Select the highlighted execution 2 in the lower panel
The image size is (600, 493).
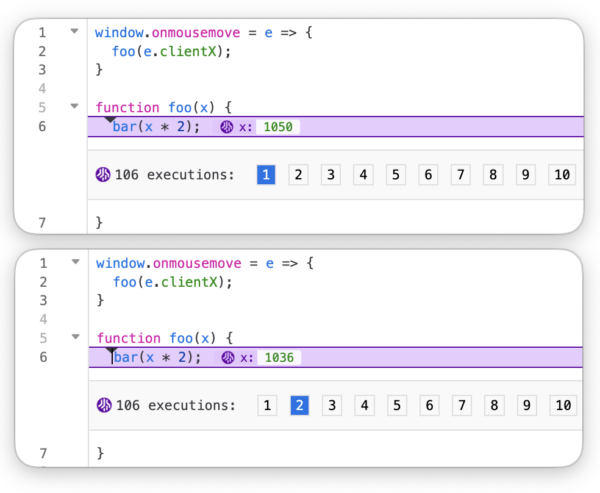pos(299,405)
